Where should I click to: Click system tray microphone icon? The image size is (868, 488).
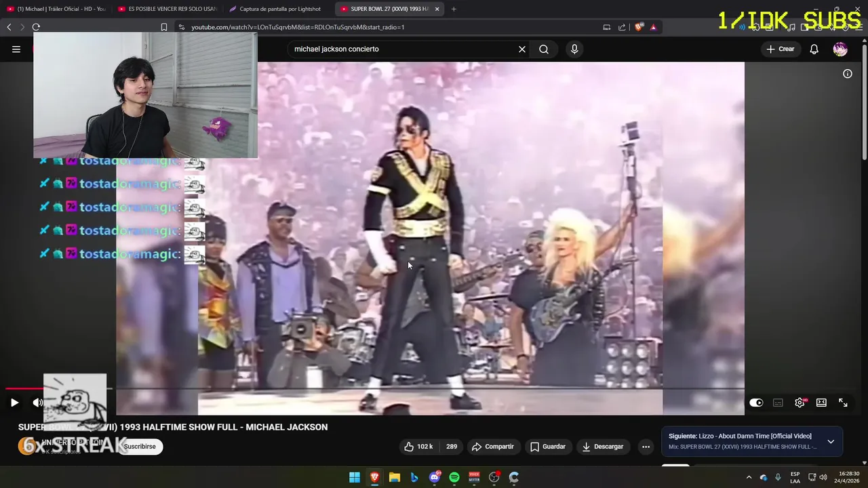778,477
